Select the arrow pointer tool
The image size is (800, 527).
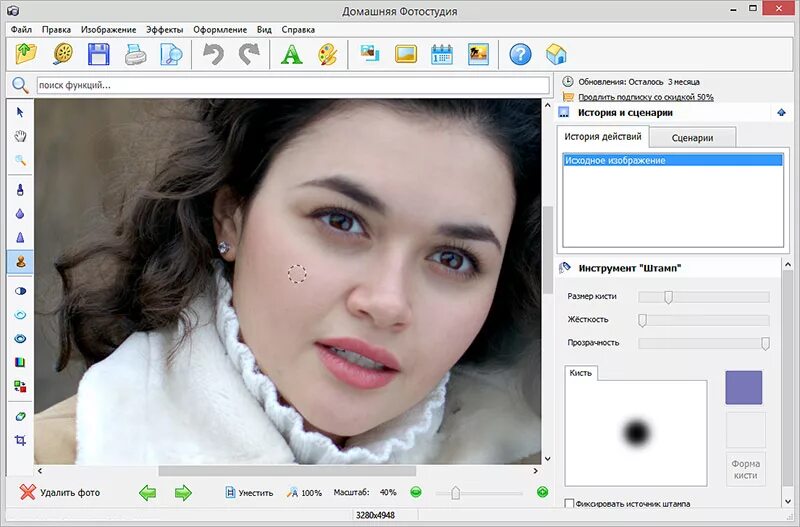(x=20, y=112)
